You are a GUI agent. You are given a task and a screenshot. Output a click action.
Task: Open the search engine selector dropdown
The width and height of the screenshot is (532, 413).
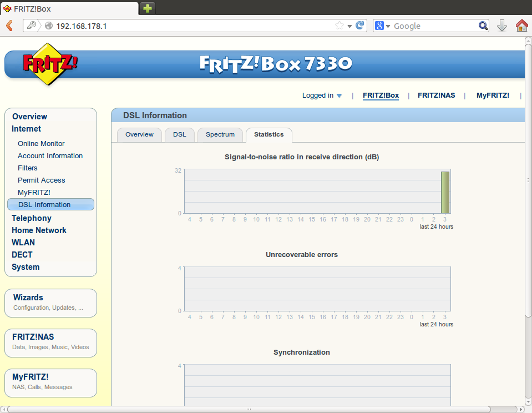(x=383, y=26)
